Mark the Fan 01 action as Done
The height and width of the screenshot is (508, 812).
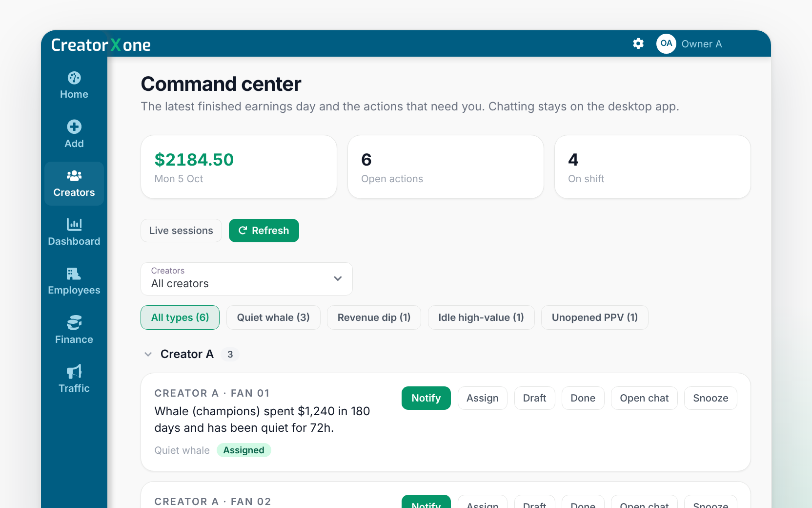tap(583, 398)
